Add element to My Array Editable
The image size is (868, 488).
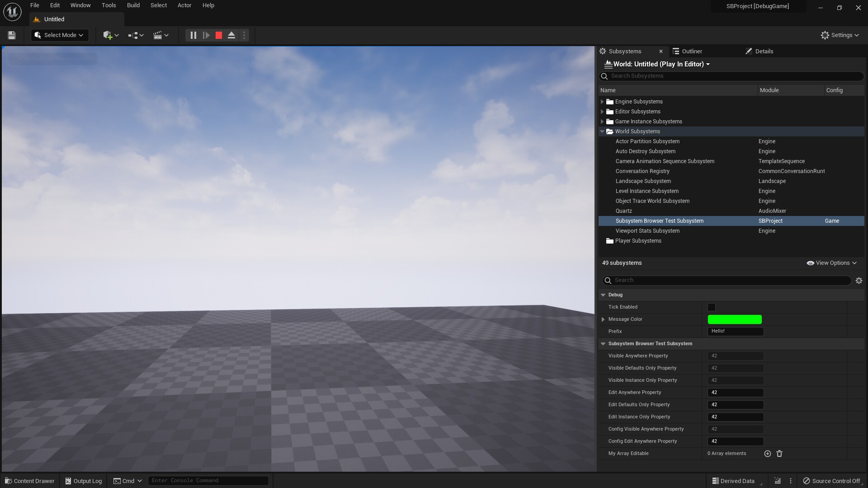click(x=767, y=454)
